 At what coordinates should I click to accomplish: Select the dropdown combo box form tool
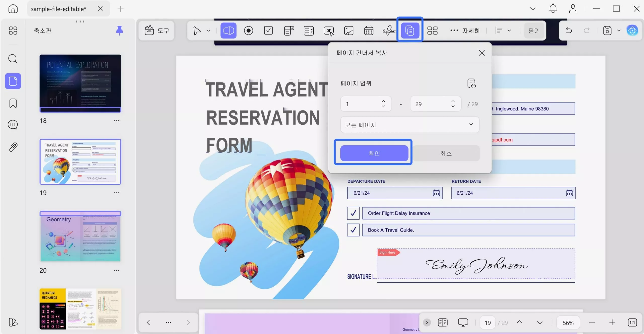[x=289, y=31]
